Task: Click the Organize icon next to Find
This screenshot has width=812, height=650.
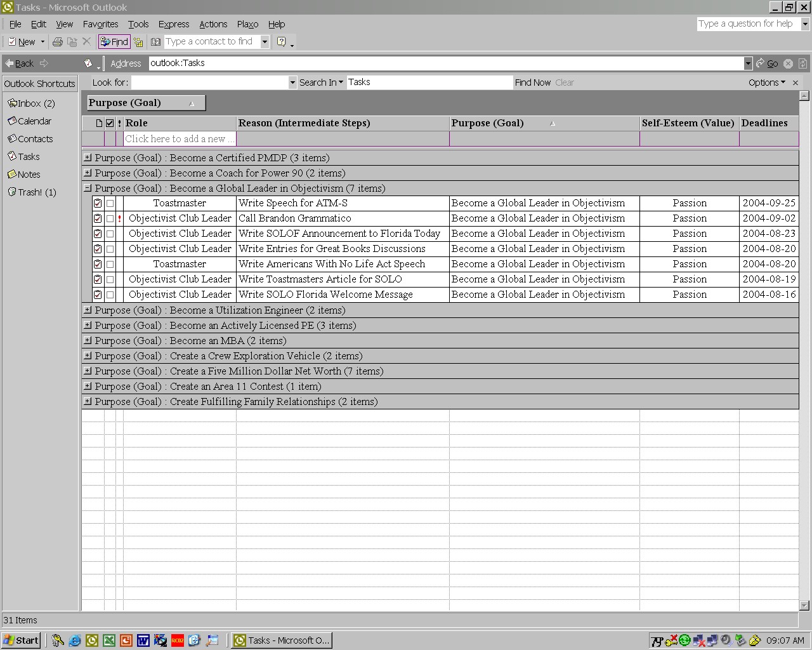Action: [138, 42]
